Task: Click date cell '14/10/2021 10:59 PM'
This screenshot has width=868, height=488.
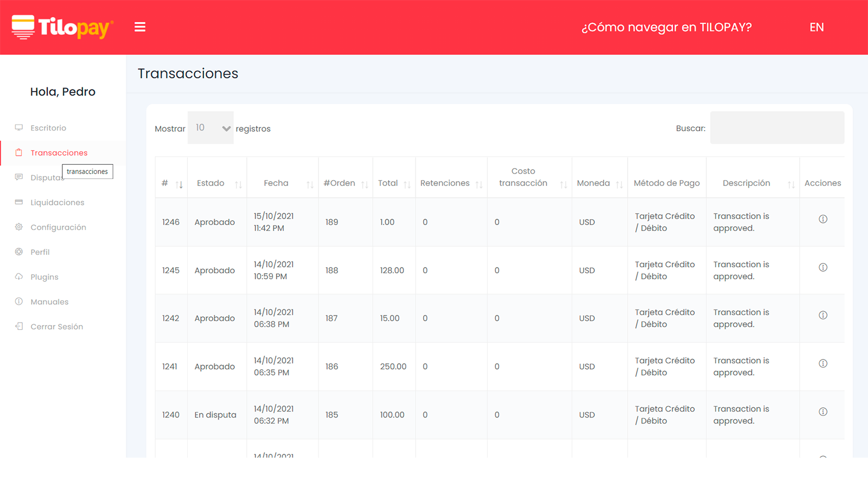Action: tap(274, 270)
